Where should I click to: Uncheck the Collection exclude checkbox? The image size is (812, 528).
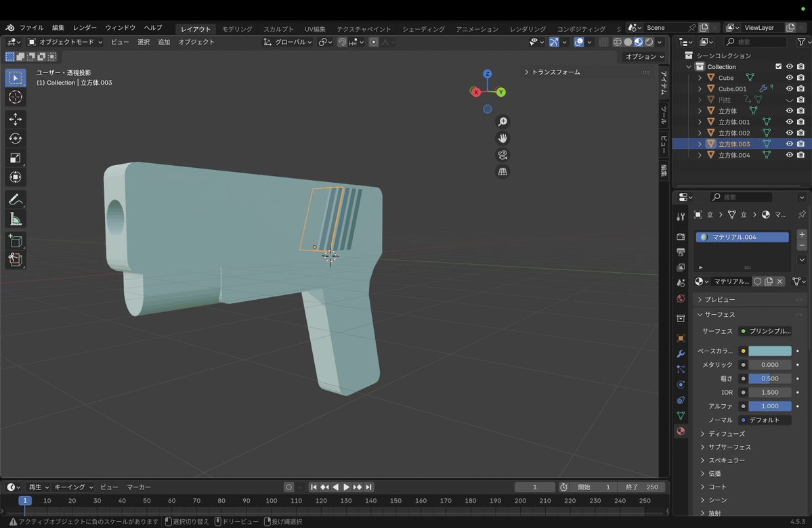click(778, 66)
